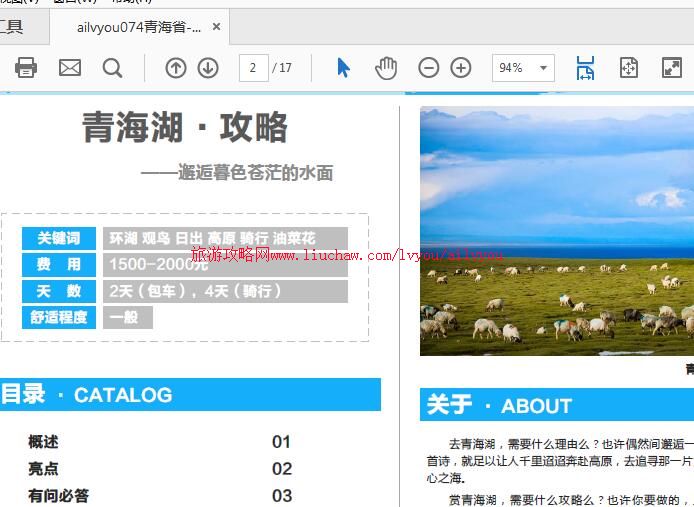Zoom in with the plus icon

click(461, 68)
